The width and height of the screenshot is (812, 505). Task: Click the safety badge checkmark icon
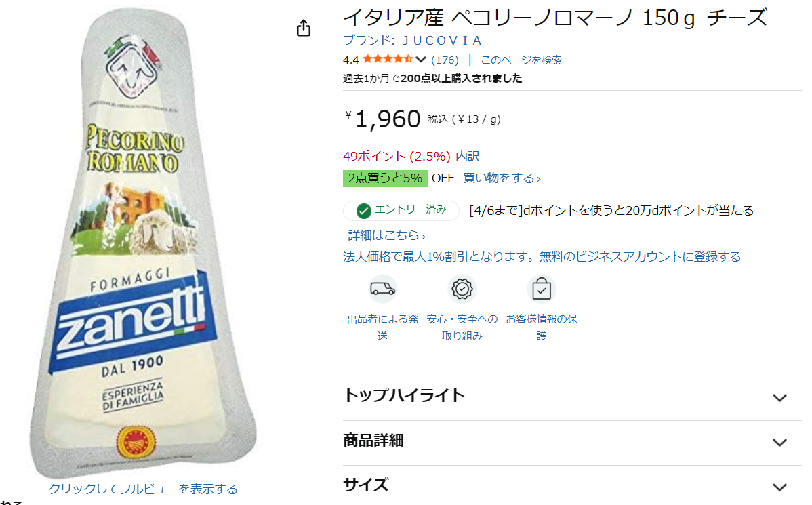click(462, 289)
